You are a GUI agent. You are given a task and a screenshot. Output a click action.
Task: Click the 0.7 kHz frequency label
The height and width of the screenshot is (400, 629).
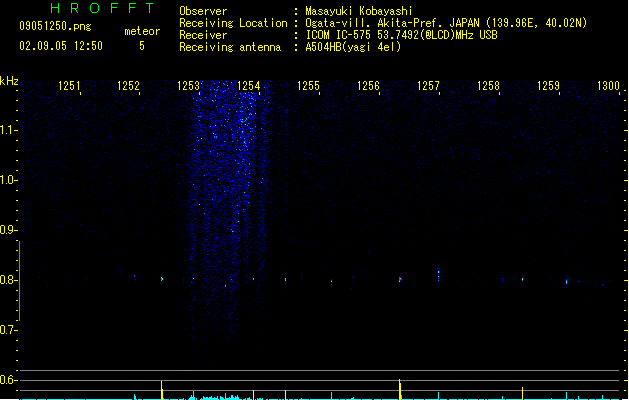(8, 330)
